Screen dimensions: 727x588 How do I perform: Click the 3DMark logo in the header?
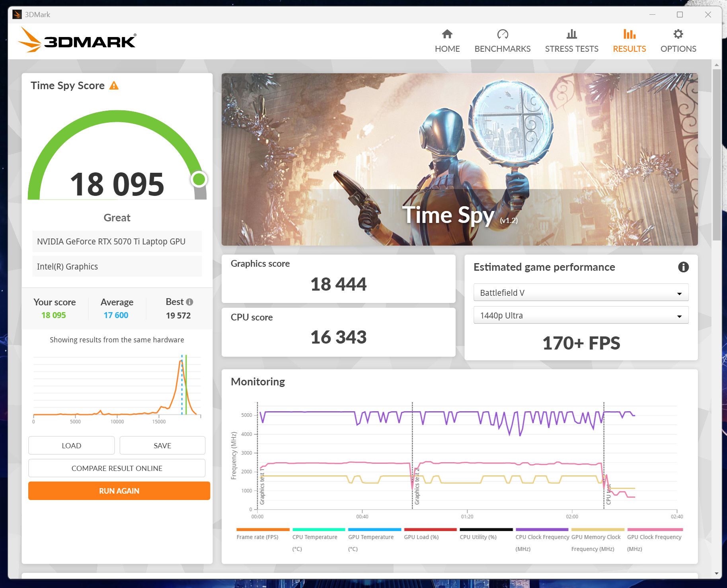[x=77, y=40]
